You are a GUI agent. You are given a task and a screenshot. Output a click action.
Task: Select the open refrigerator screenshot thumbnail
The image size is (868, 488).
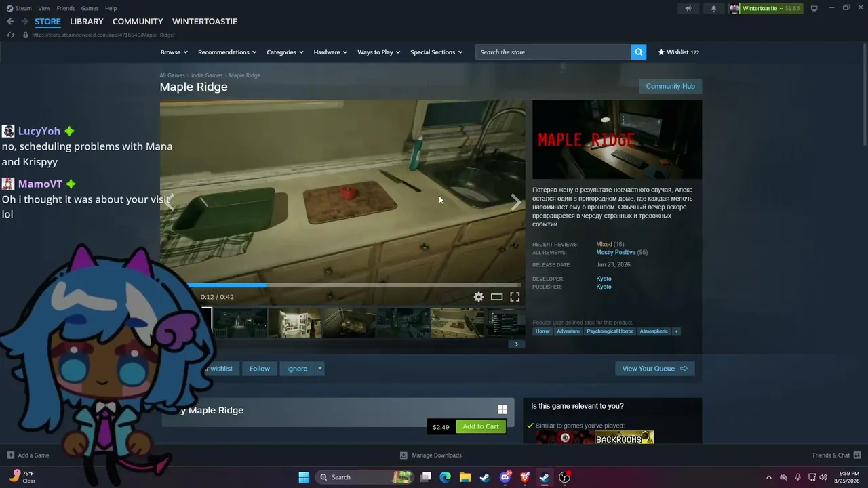[295, 323]
